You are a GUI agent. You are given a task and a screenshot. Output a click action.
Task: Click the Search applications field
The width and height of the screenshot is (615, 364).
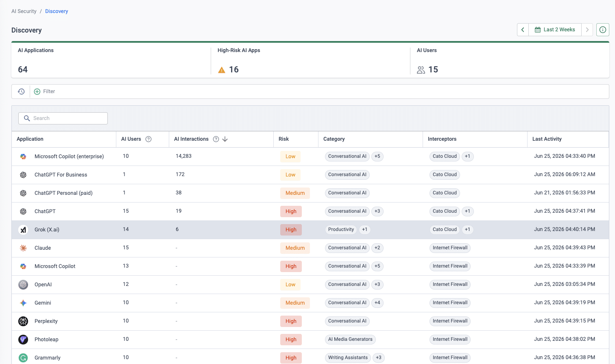point(63,118)
